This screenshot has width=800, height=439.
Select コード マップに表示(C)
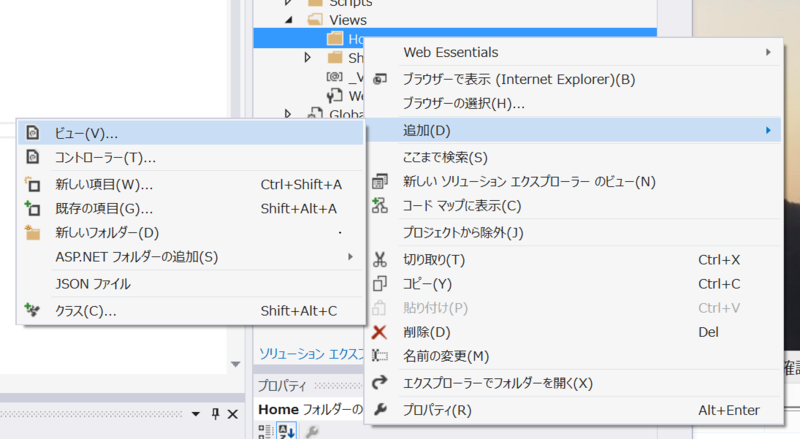coord(574,206)
